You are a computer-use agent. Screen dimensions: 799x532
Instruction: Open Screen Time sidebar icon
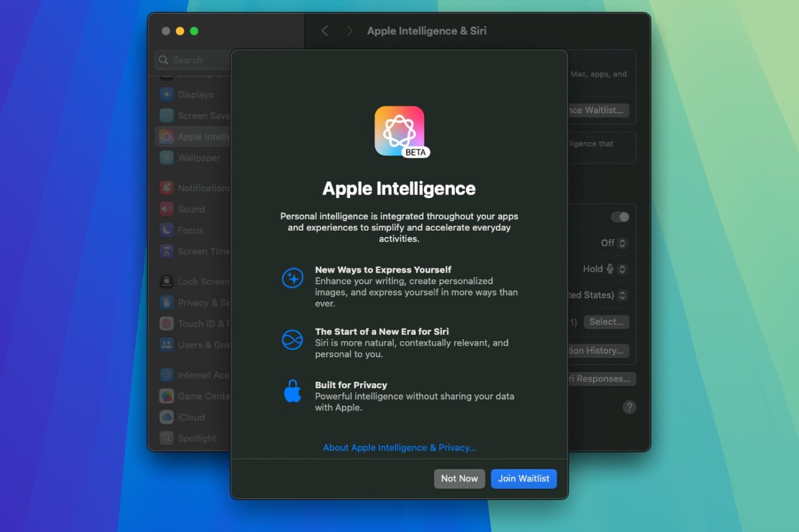pos(167,251)
